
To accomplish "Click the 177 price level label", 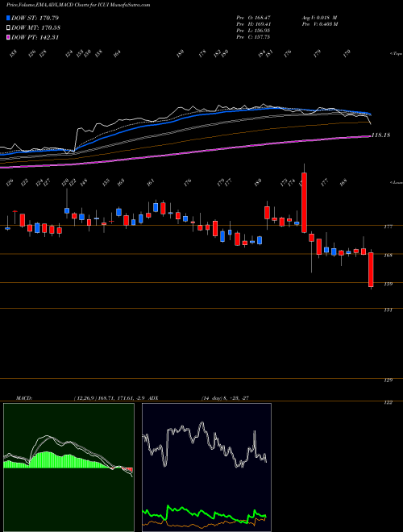I will click(x=388, y=227).
